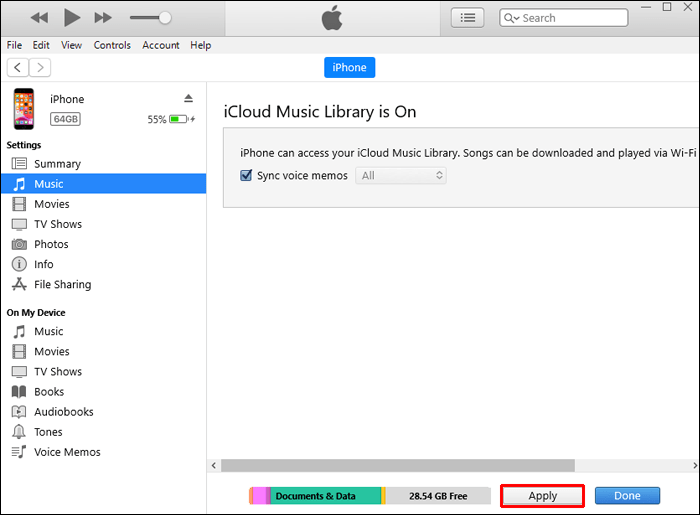
Task: Click the Done button
Action: 627,496
